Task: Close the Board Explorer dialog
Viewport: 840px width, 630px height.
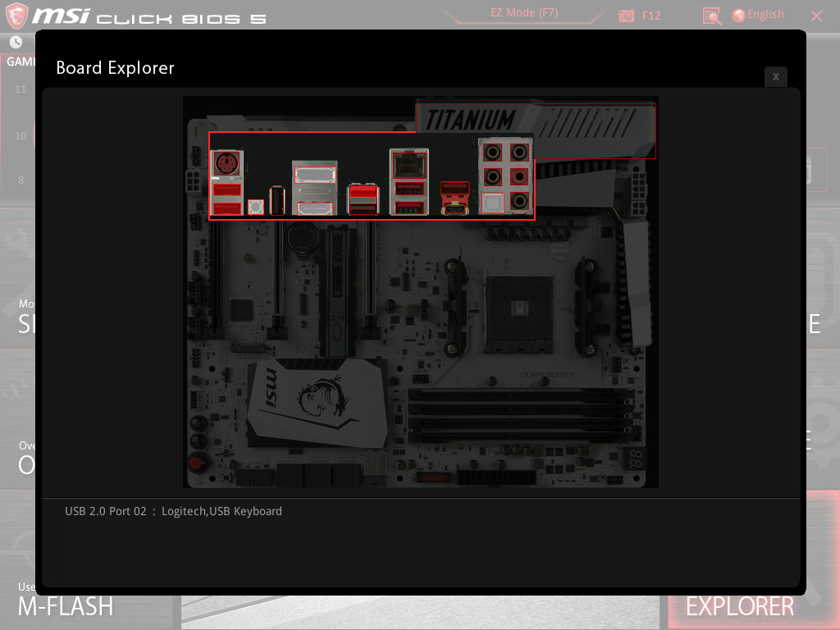Action: coord(776,76)
